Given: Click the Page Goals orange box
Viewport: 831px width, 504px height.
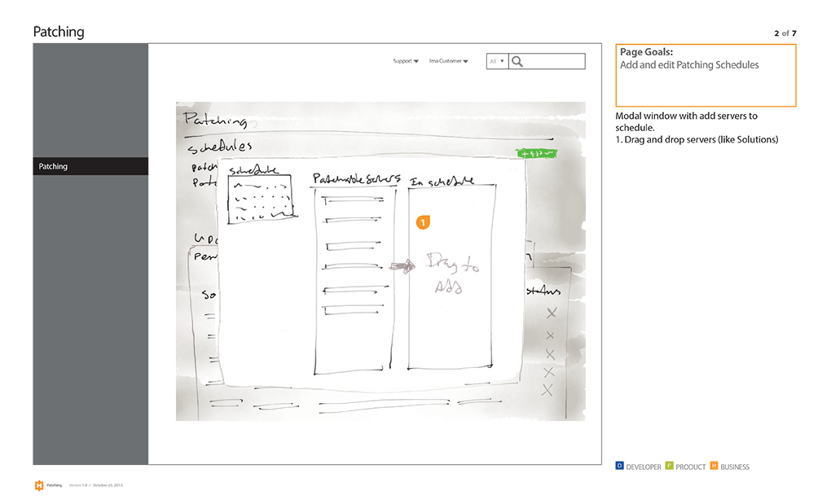Looking at the screenshot, I should [x=706, y=75].
